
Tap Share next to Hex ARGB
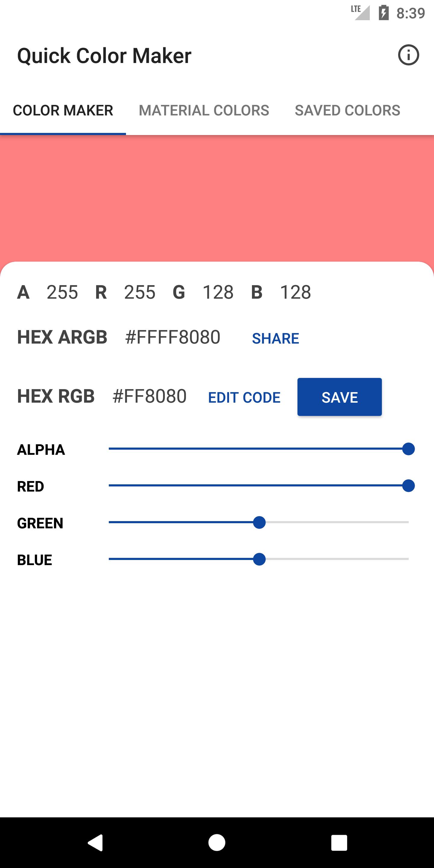pyautogui.click(x=275, y=338)
